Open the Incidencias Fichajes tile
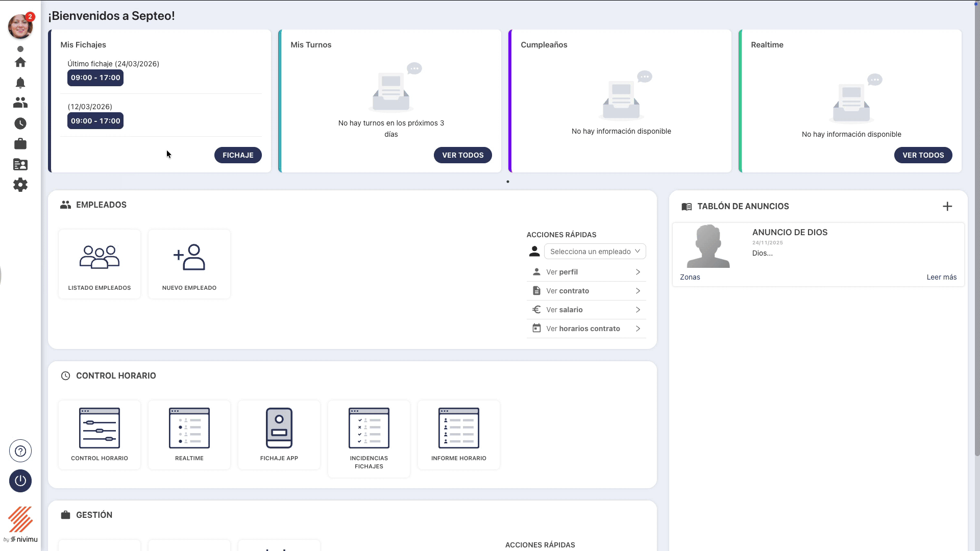 tap(369, 439)
